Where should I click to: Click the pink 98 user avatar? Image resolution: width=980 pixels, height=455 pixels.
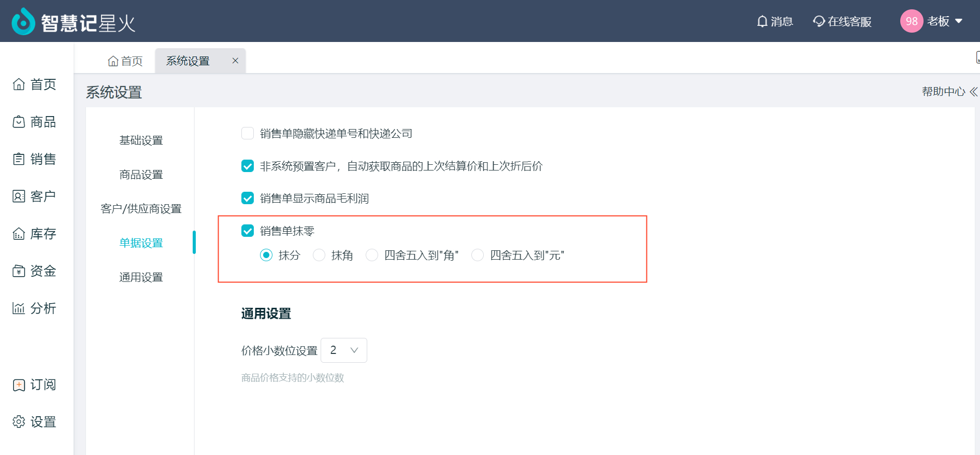pyautogui.click(x=912, y=21)
